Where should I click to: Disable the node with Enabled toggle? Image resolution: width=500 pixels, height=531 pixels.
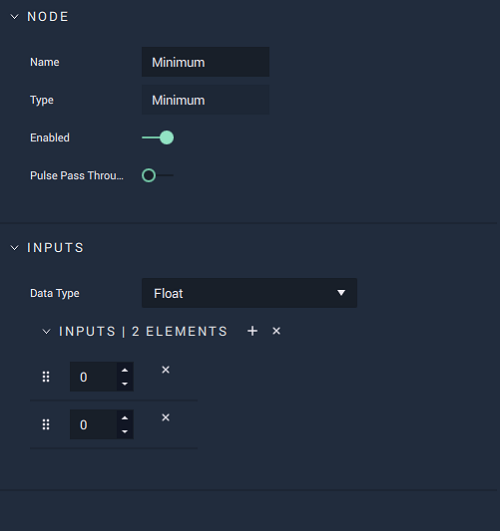(158, 137)
